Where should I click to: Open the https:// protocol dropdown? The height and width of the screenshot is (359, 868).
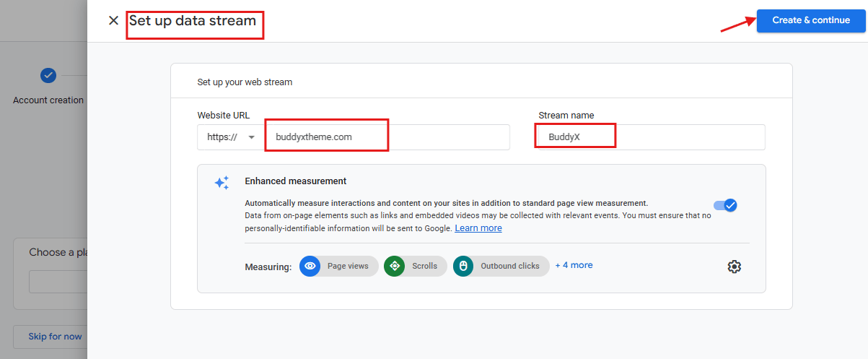(x=231, y=137)
